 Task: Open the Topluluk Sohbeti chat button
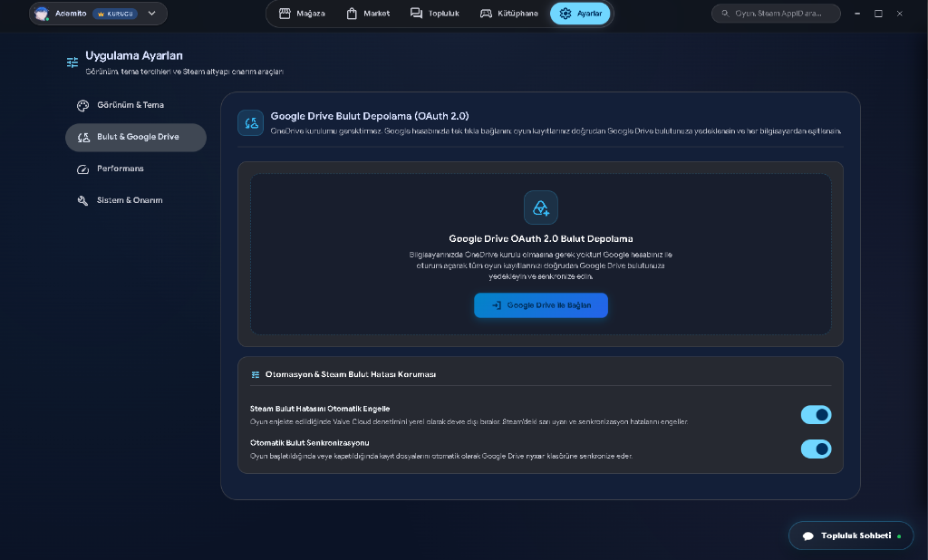coord(850,536)
